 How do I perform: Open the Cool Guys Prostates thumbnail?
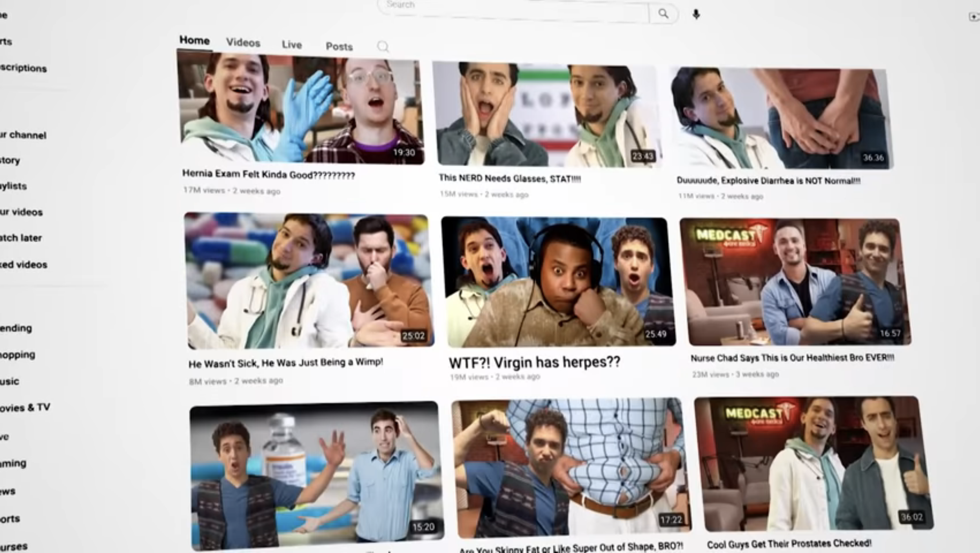[813, 464]
